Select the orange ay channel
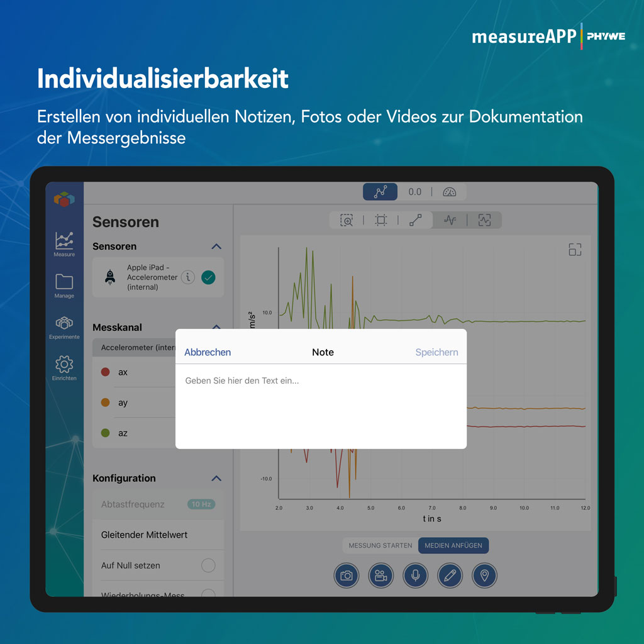 135,402
